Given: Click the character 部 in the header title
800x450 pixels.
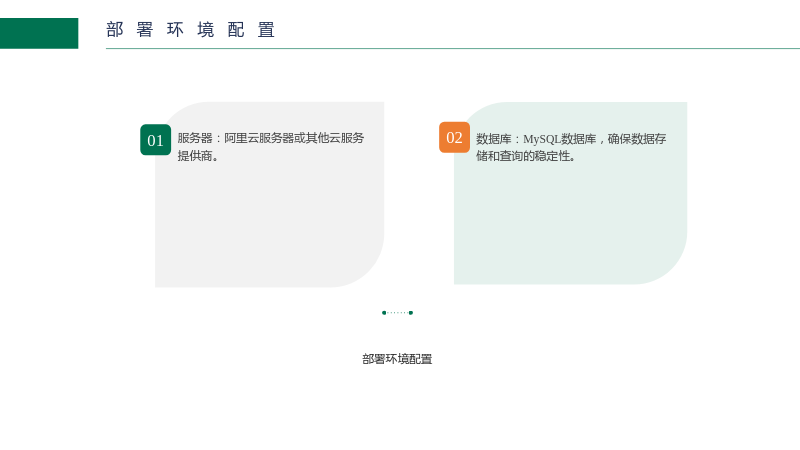Looking at the screenshot, I should [x=115, y=30].
